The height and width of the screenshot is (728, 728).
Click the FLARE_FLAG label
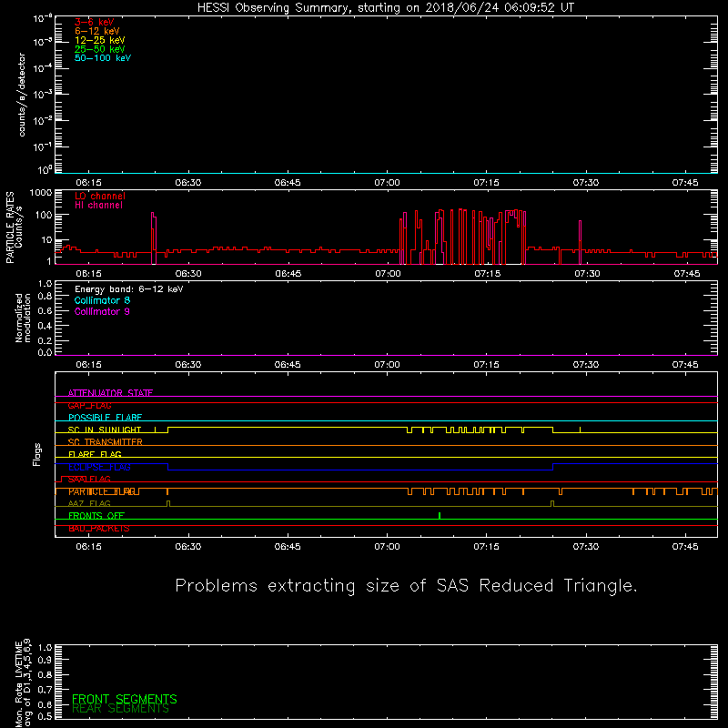[x=95, y=454]
